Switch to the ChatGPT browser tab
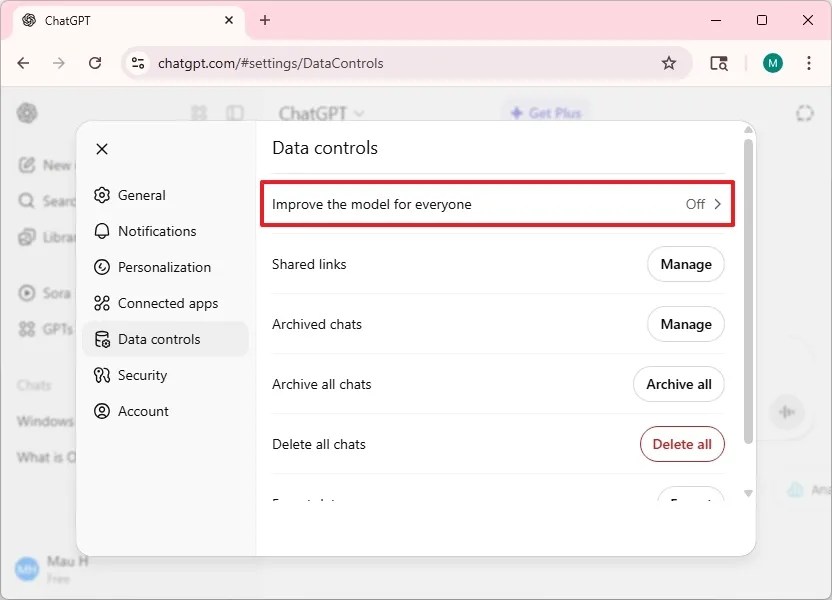The height and width of the screenshot is (600, 832). [x=120, y=20]
